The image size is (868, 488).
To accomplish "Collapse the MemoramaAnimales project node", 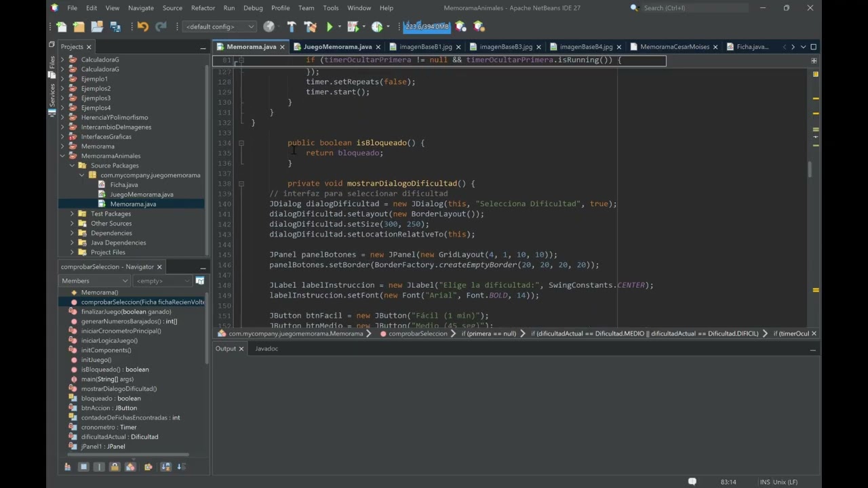I will pos(63,156).
